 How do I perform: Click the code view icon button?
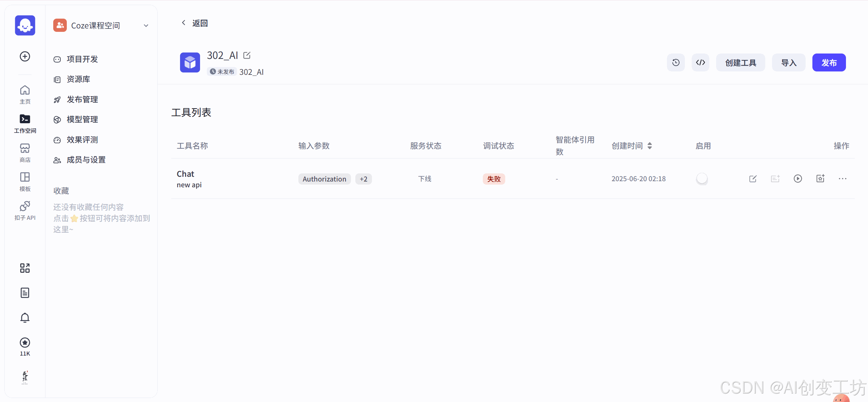pyautogui.click(x=701, y=63)
